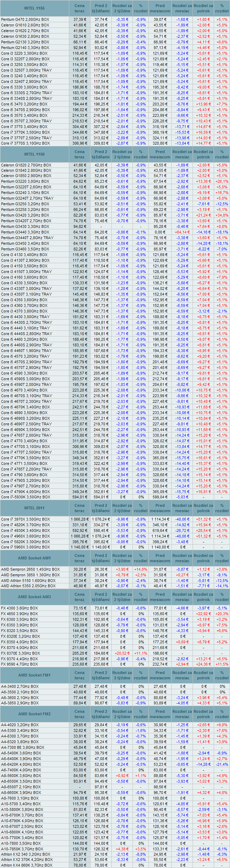Viewport: 230px width, 868px height.
Task: Click the INTEL 1150 section header
Action: tap(34, 154)
